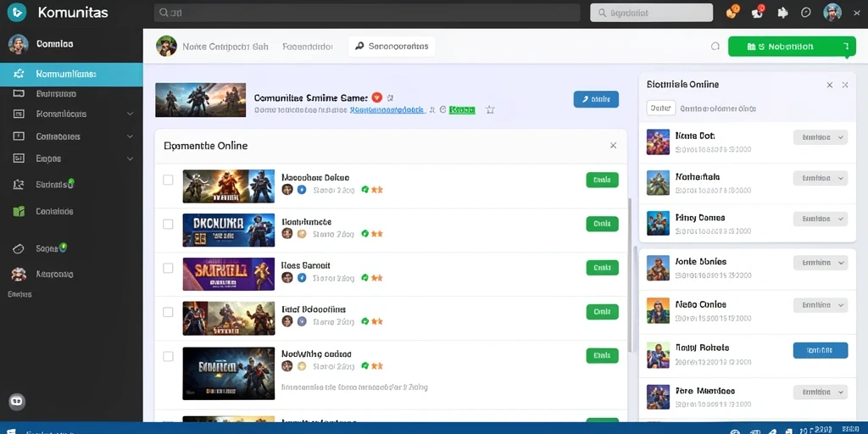The image size is (868, 434).
Task: Click the red heart icon beside community title
Action: pos(377,97)
